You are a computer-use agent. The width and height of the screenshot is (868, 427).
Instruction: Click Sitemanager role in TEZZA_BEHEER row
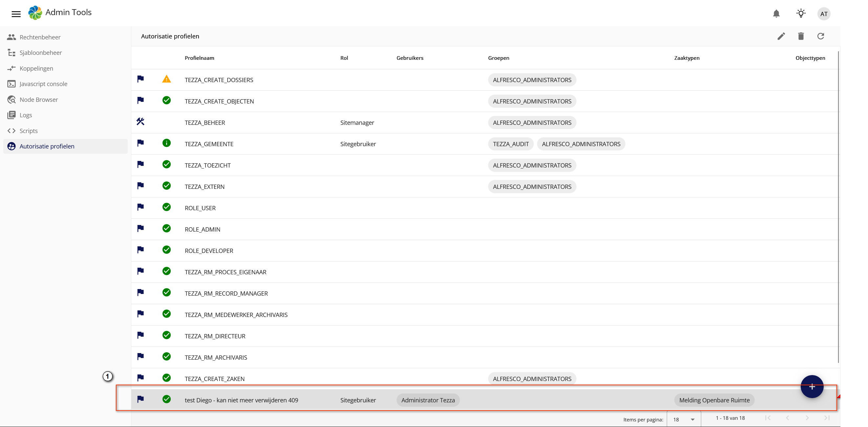pyautogui.click(x=357, y=123)
